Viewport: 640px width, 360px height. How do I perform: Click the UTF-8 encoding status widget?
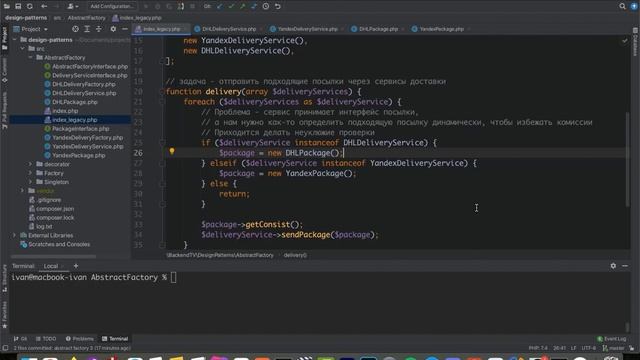[589, 348]
